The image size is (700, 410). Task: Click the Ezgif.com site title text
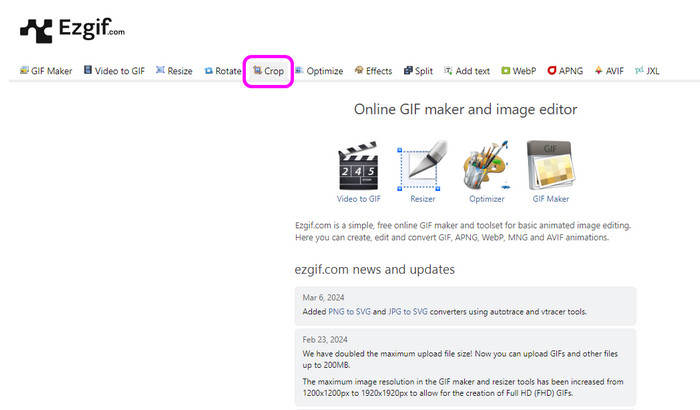(x=92, y=28)
